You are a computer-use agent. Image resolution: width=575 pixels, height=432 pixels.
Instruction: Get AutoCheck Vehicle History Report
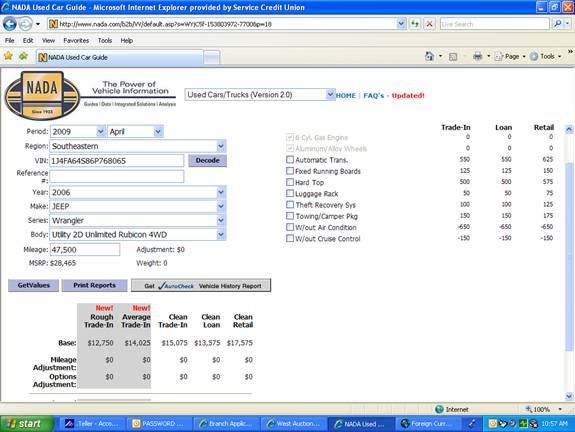[x=201, y=286]
